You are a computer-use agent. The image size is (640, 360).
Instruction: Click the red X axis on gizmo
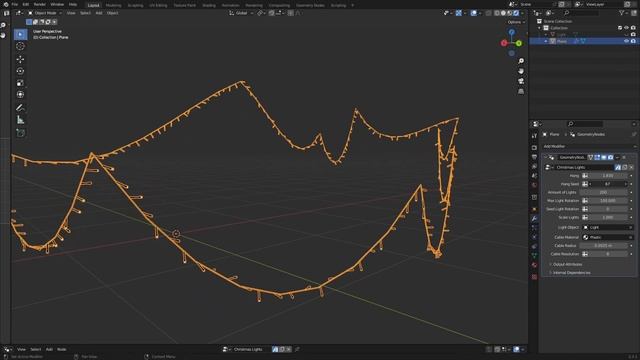point(504,43)
